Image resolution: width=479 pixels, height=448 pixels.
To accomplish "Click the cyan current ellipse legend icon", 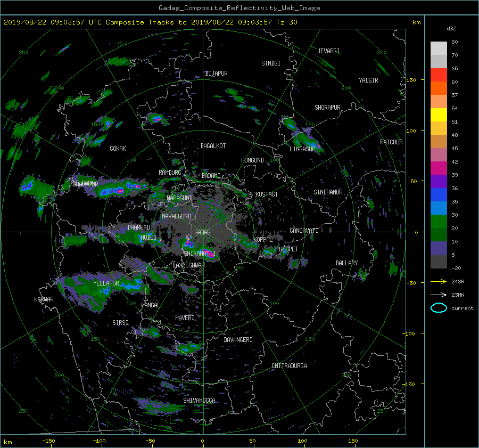I will tap(439, 308).
